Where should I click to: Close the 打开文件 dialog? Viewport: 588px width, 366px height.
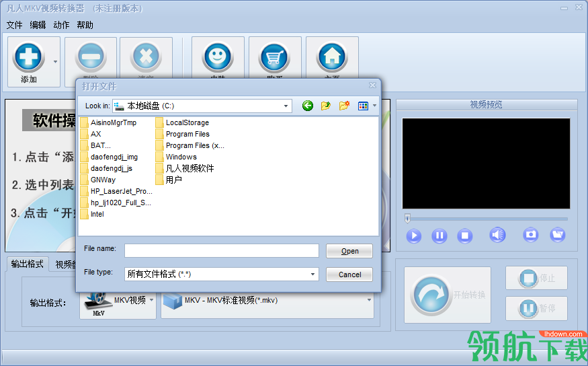372,85
